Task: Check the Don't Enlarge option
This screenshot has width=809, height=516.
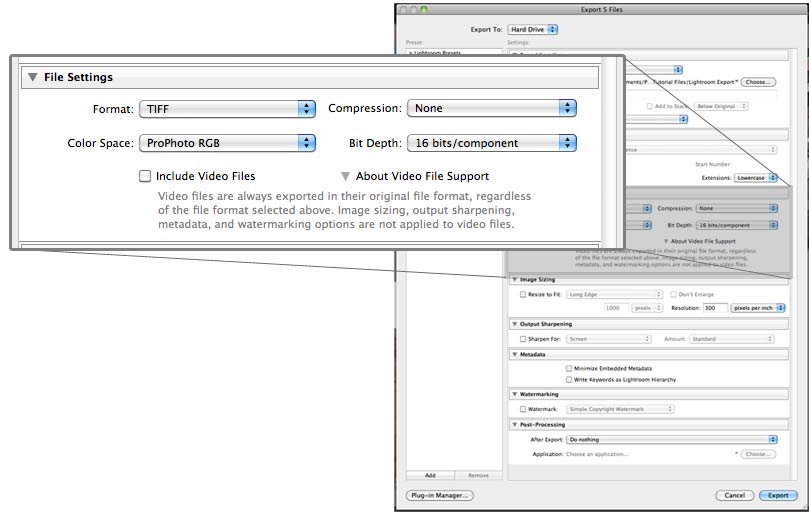Action: coord(673,294)
